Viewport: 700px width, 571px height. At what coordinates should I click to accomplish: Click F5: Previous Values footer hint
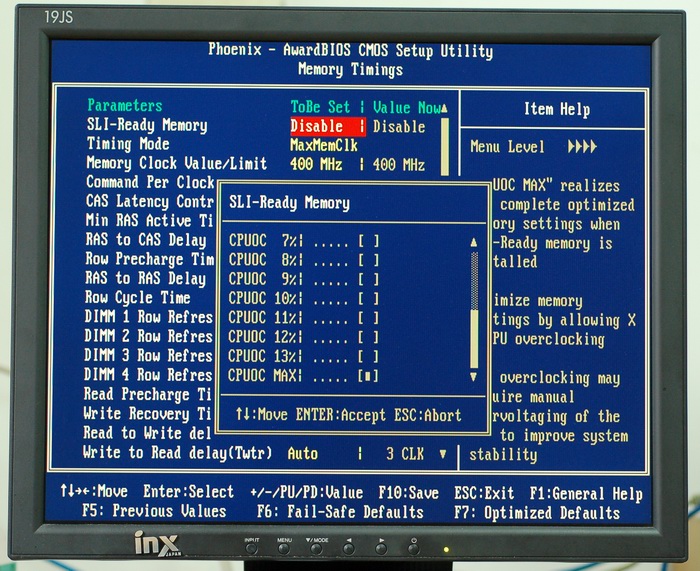(154, 510)
